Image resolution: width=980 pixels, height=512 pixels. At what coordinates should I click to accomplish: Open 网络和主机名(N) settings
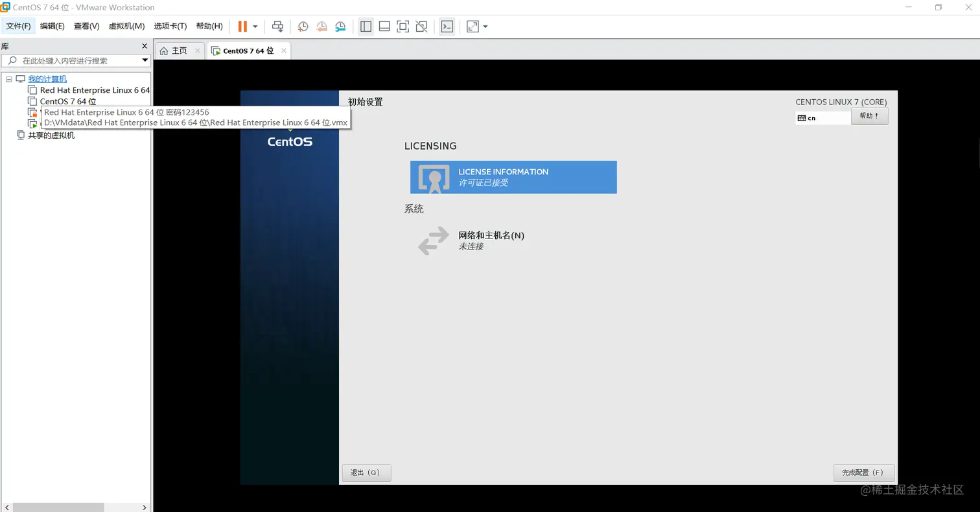click(491, 236)
